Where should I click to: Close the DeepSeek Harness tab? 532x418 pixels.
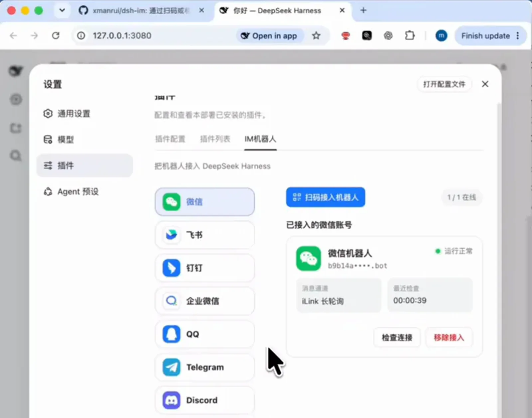(342, 11)
